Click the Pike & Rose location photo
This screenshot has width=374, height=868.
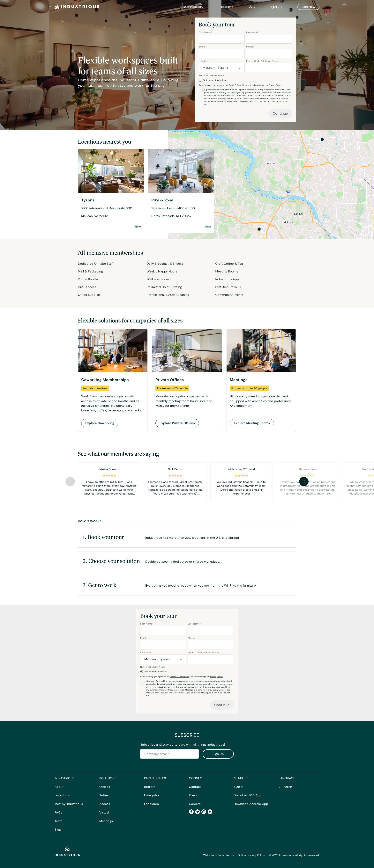click(181, 171)
